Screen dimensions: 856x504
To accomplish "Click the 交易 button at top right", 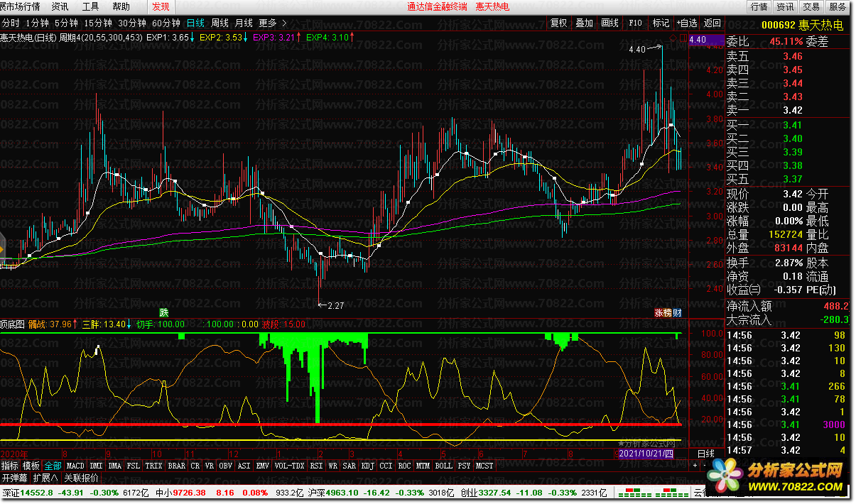I will pyautogui.click(x=811, y=6).
